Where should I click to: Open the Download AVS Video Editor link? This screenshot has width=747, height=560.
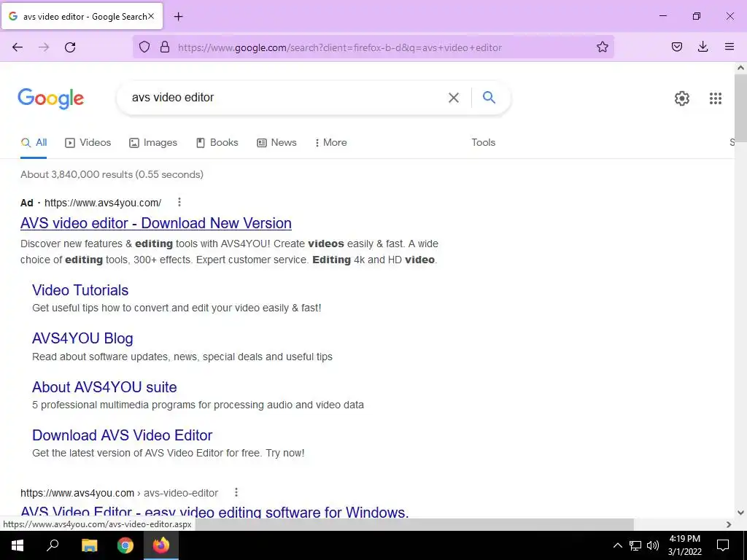tap(122, 435)
